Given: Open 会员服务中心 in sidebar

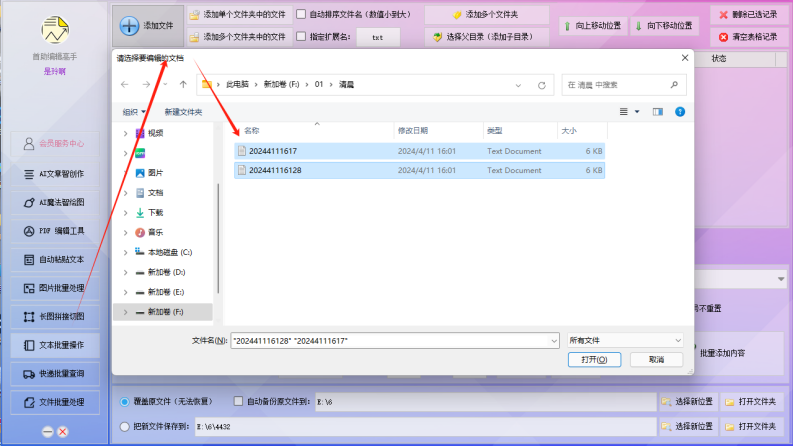Looking at the screenshot, I should click(55, 144).
